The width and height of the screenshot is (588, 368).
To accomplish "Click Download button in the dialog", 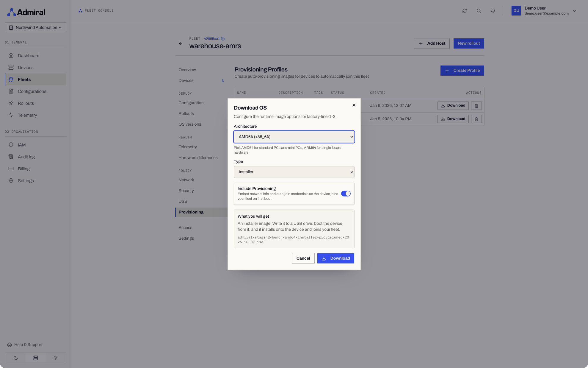I will pyautogui.click(x=336, y=258).
